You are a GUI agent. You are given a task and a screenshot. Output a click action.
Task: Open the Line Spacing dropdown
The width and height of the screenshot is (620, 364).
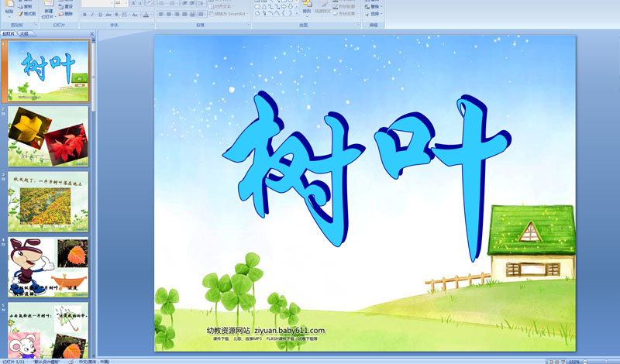pyautogui.click(x=201, y=3)
